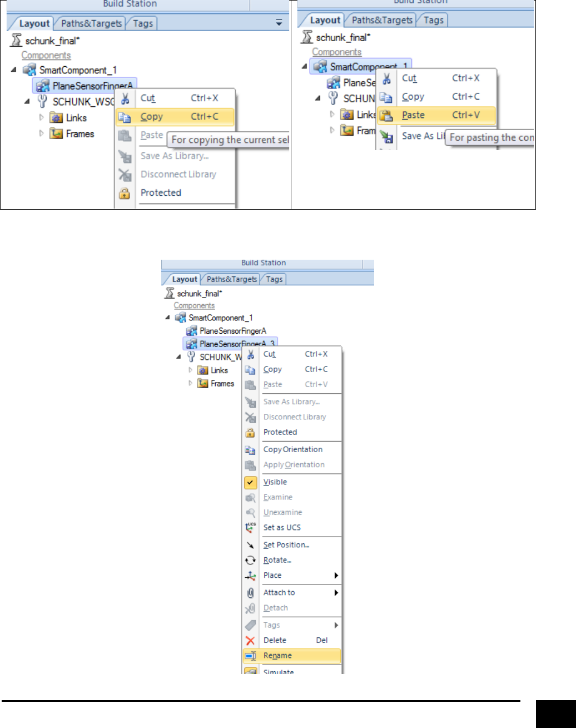Expand Frames folder in the Copy-highlighted panel
The height and width of the screenshot is (728, 576).
[x=41, y=133]
